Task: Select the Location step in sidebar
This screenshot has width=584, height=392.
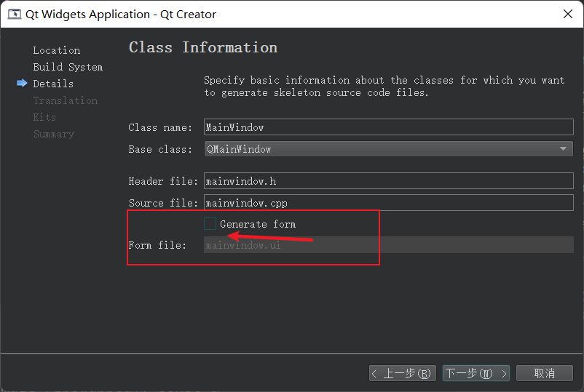Action: pyautogui.click(x=57, y=50)
